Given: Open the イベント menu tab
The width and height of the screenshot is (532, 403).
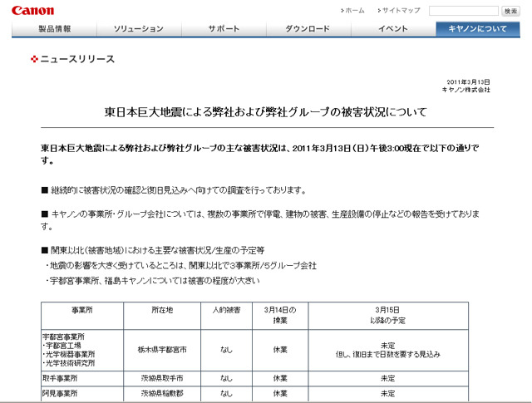Looking at the screenshot, I should (393, 29).
